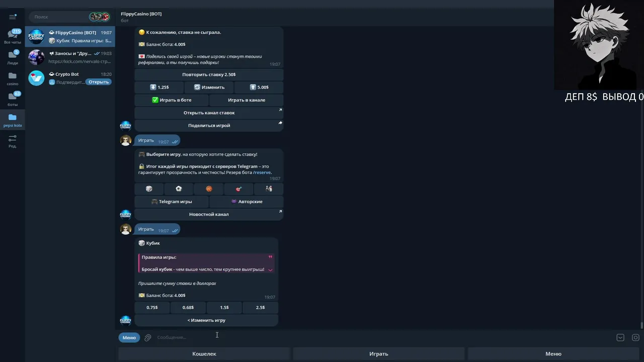
Task: Click 'Открыть канал ставок' link button
Action: tap(209, 113)
